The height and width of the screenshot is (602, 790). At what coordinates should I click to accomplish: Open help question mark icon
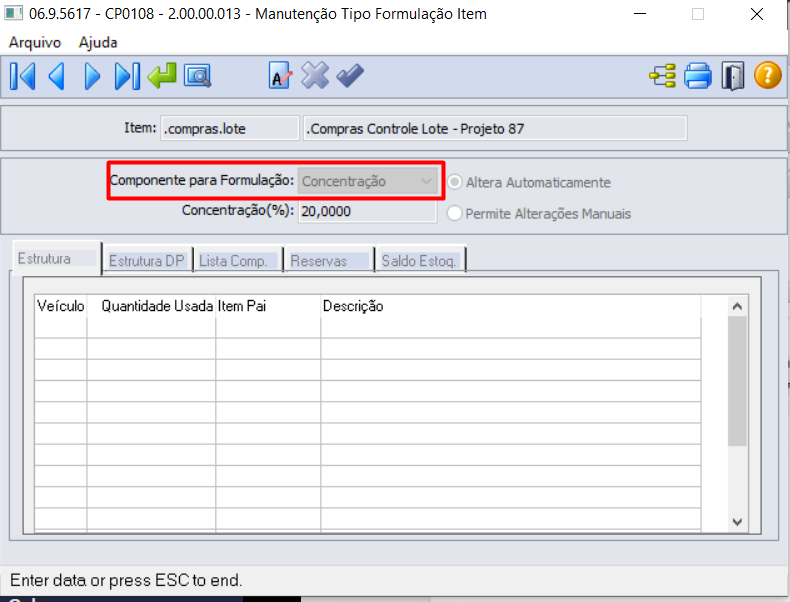767,76
